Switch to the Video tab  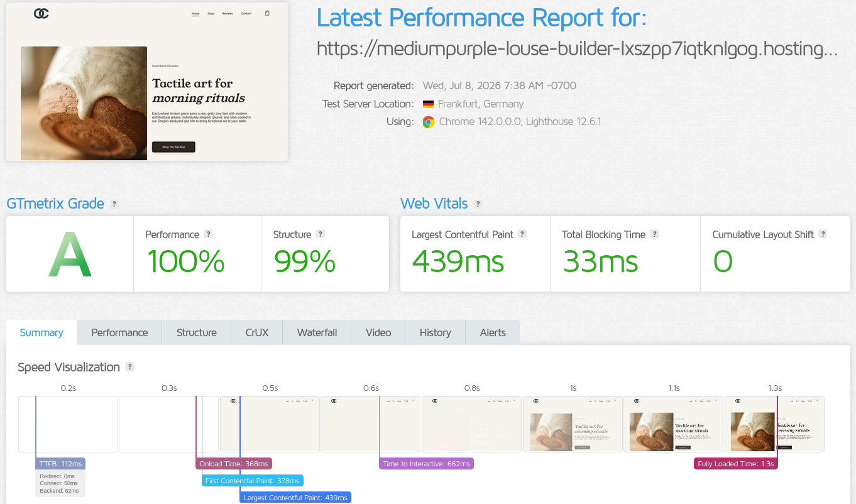tap(378, 332)
